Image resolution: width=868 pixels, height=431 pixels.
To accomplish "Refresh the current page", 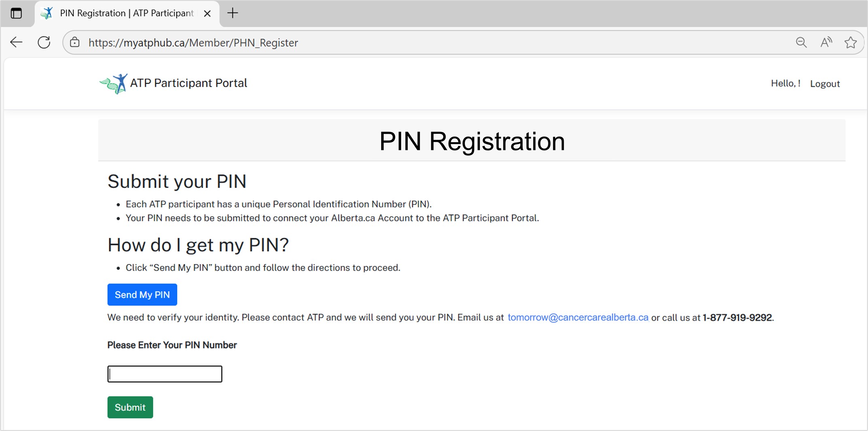I will (x=44, y=42).
